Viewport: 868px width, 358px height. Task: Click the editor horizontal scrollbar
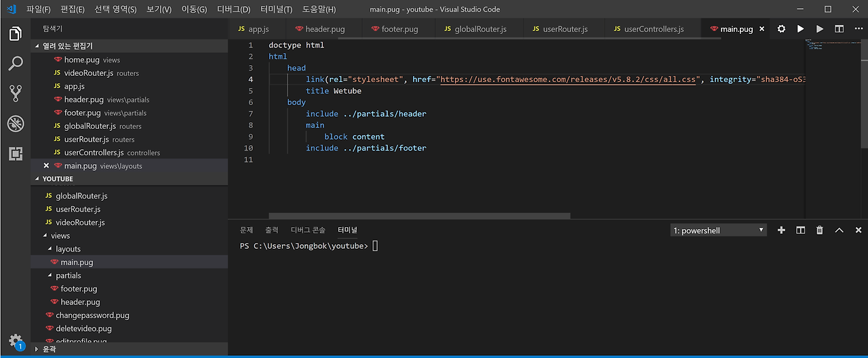pos(419,216)
